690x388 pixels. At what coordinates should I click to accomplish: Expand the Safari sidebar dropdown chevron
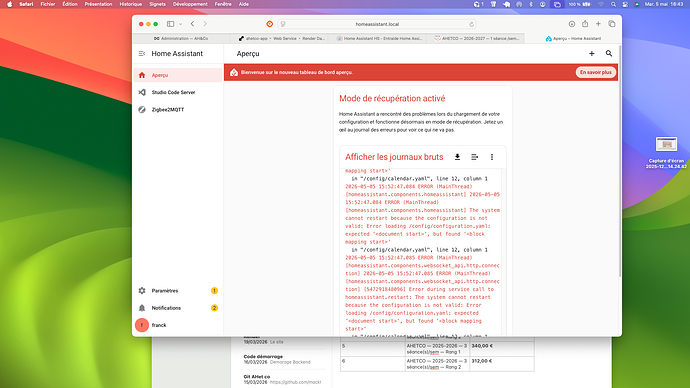coord(180,24)
